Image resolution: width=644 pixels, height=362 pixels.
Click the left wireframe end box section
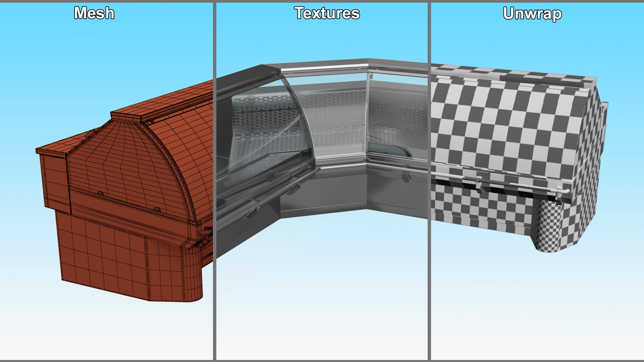click(55, 181)
